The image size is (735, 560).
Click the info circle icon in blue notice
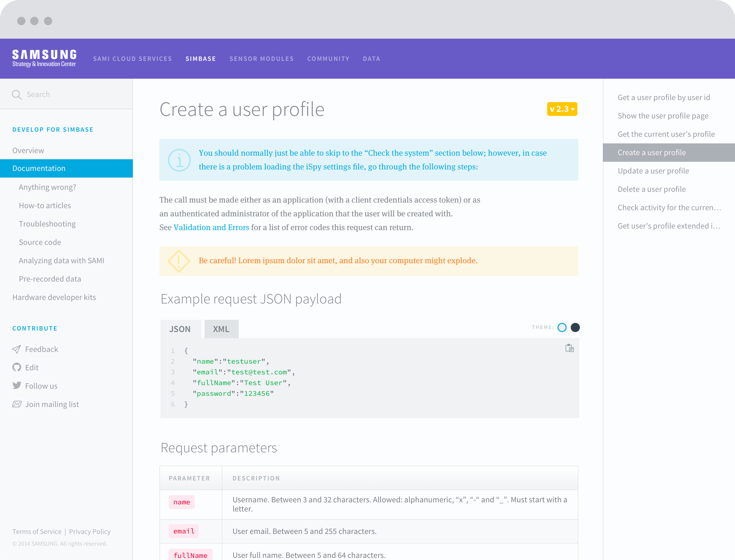pyautogui.click(x=179, y=160)
